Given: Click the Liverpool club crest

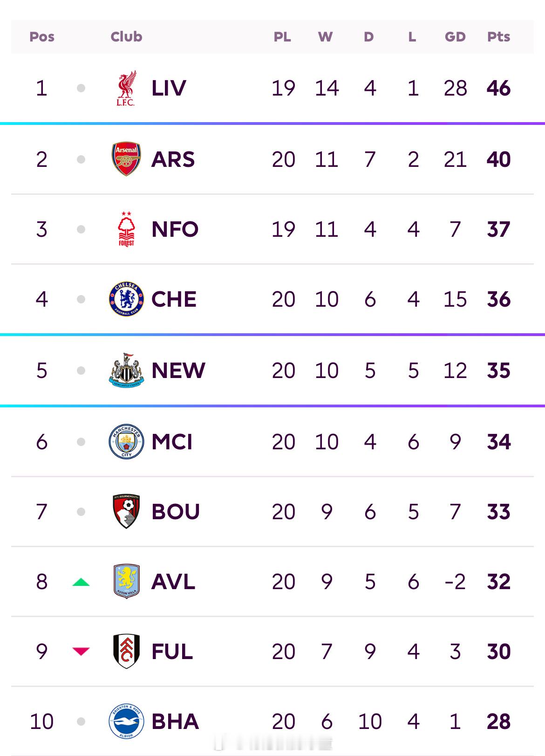Looking at the screenshot, I should click(126, 88).
